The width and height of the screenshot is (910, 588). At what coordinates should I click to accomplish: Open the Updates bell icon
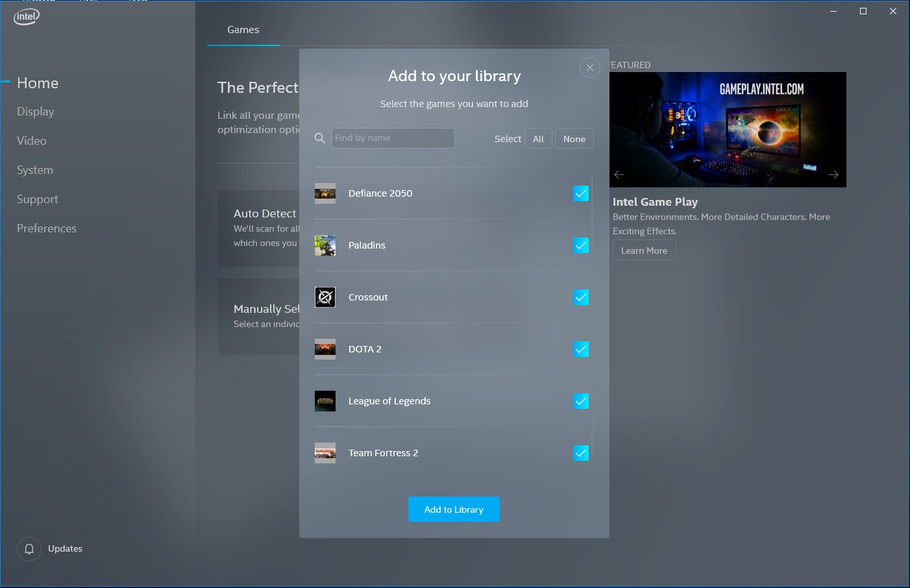pos(29,549)
